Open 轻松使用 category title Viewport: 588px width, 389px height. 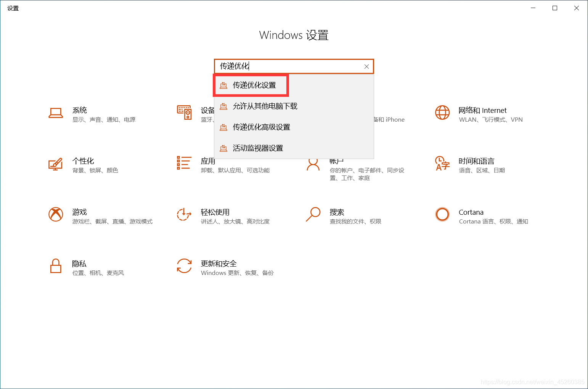[215, 212]
